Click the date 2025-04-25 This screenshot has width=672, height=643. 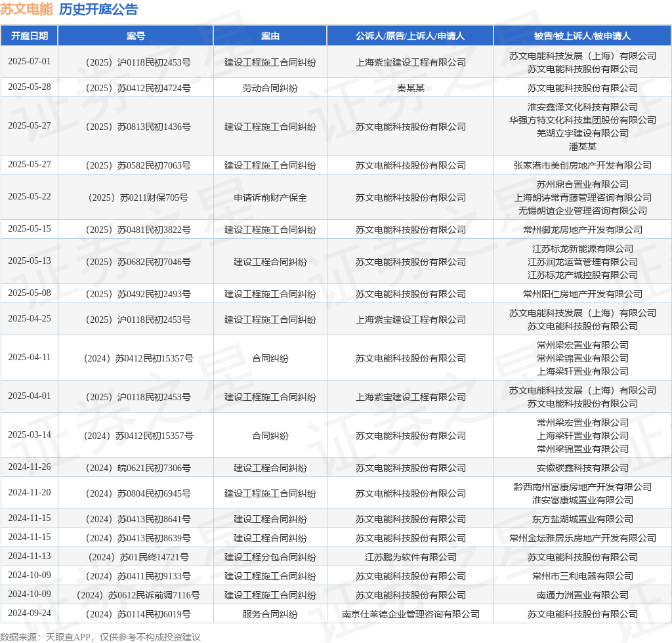point(29,319)
